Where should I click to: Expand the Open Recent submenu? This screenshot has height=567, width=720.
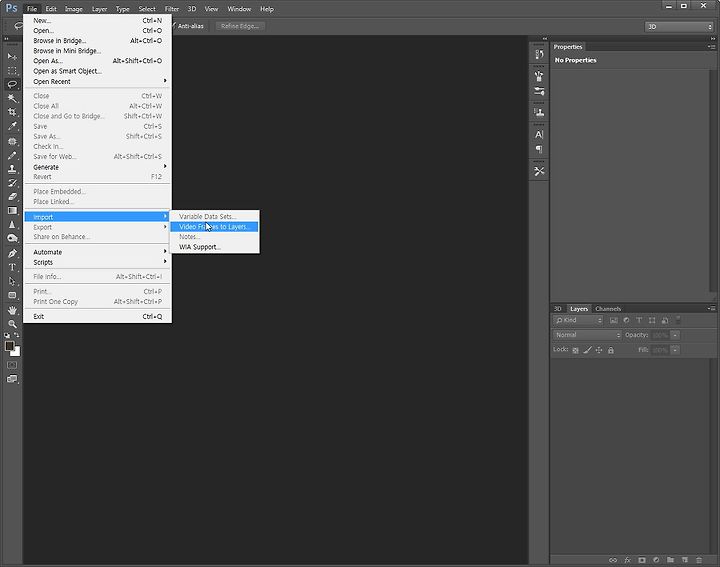(x=97, y=81)
